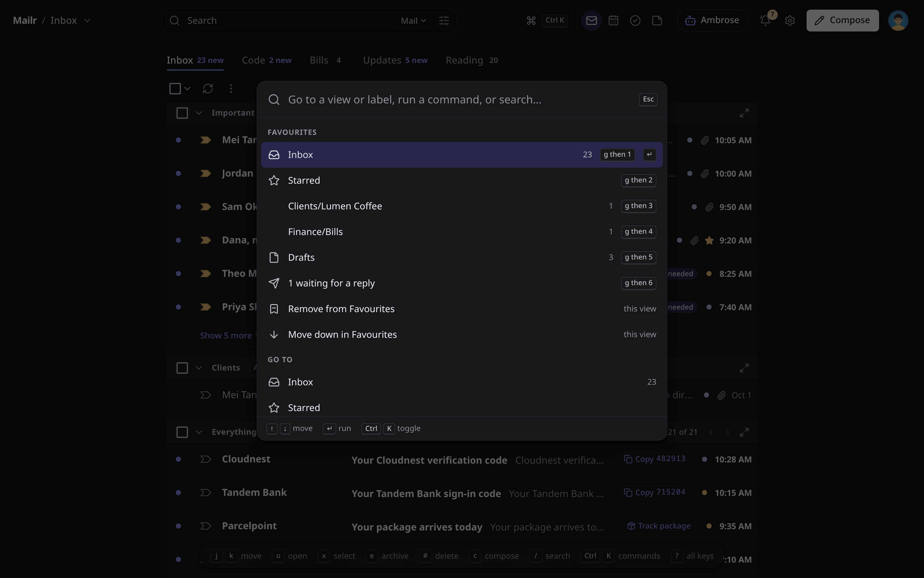Expand the Clients section to full view
The image size is (924, 578).
[744, 368]
